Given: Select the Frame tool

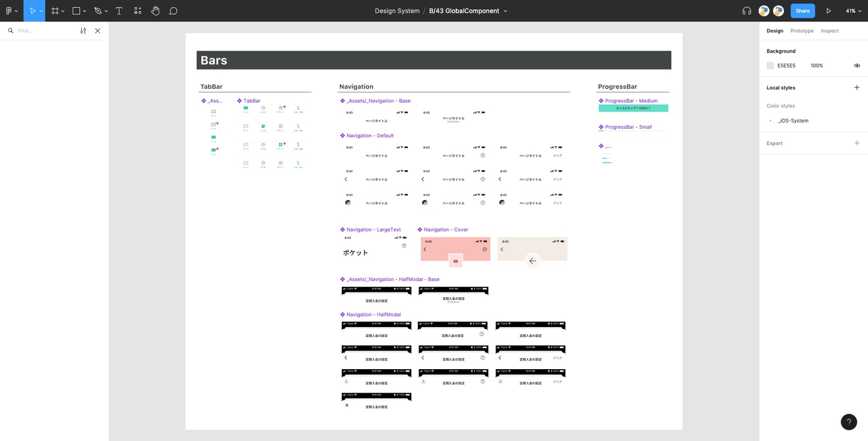Looking at the screenshot, I should (x=55, y=11).
